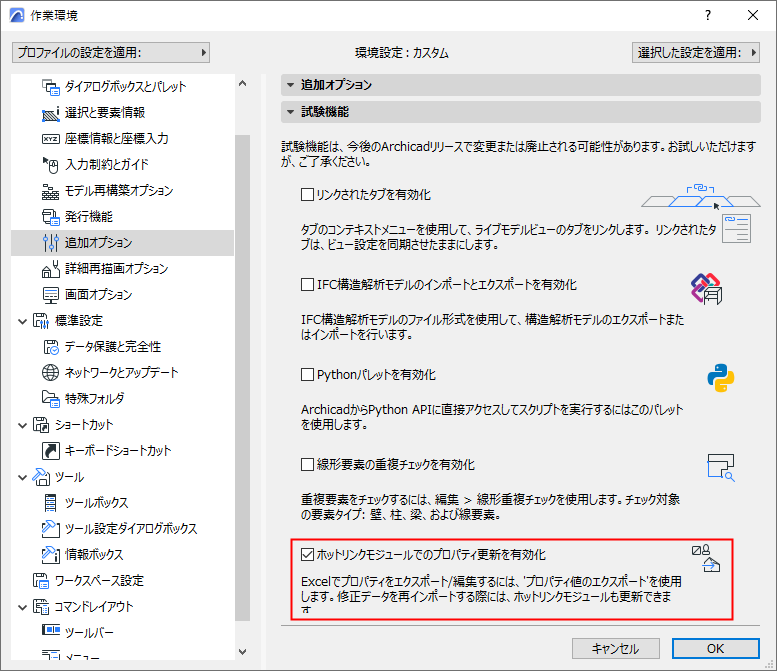
Task: Click the ツール設定ダイアログボックス icon
Action: click(51, 529)
